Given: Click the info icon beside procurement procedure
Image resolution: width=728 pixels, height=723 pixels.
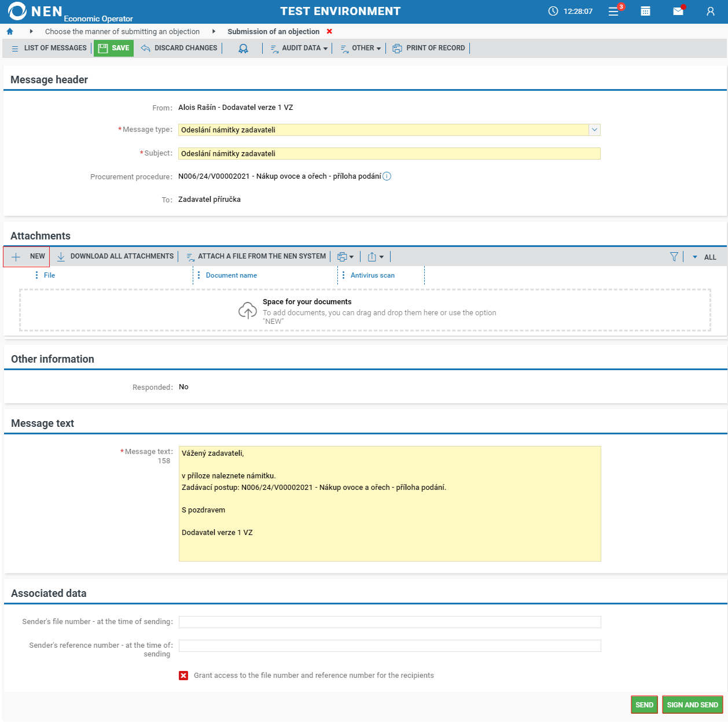Looking at the screenshot, I should (387, 176).
